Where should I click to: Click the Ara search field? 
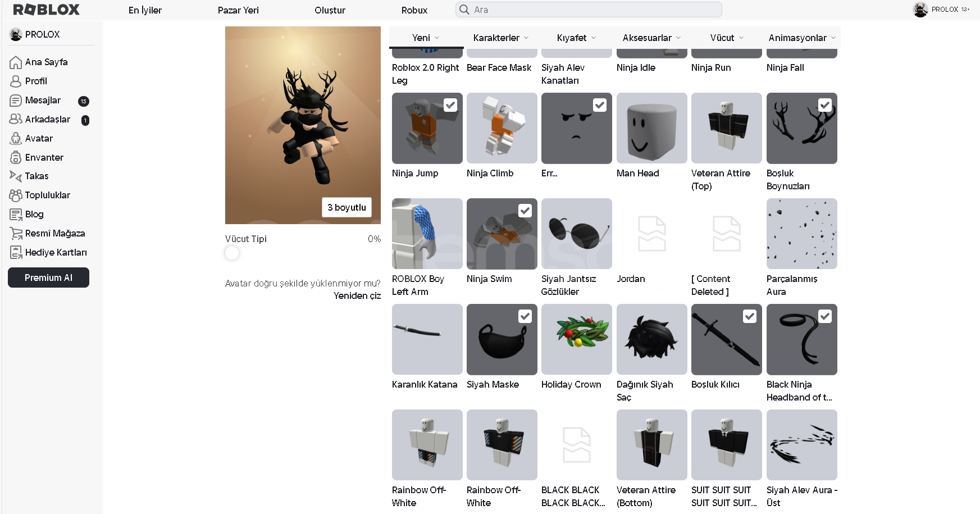click(x=589, y=10)
